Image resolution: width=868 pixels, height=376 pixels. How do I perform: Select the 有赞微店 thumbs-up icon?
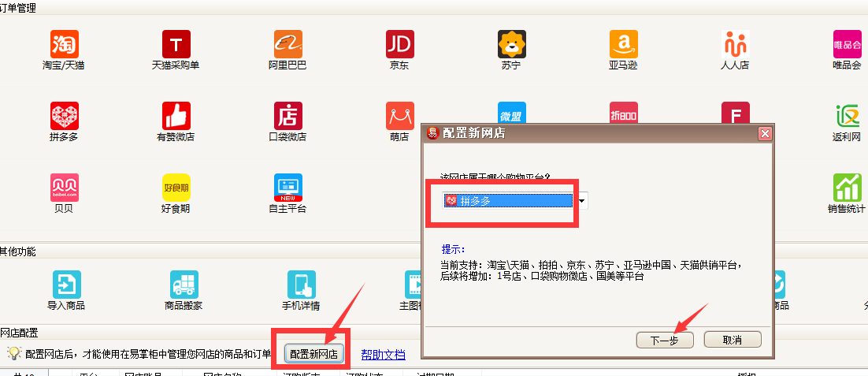(176, 116)
